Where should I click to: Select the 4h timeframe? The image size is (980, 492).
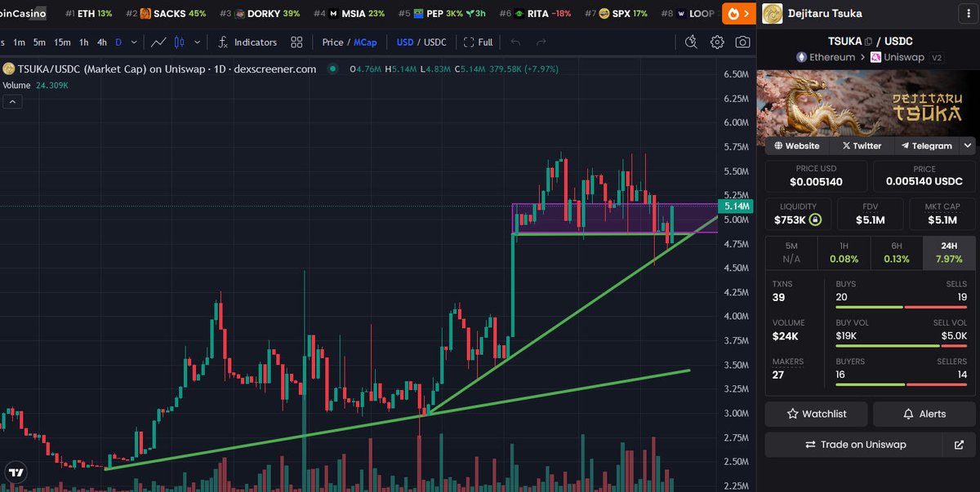coord(102,42)
